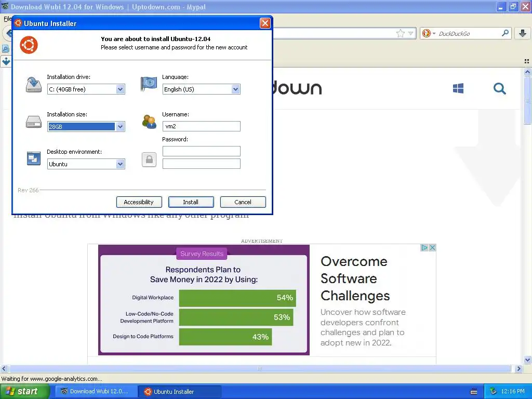This screenshot has width=532, height=399.
Task: Close the Ubuntu Installer dialog
Action: [264, 23]
